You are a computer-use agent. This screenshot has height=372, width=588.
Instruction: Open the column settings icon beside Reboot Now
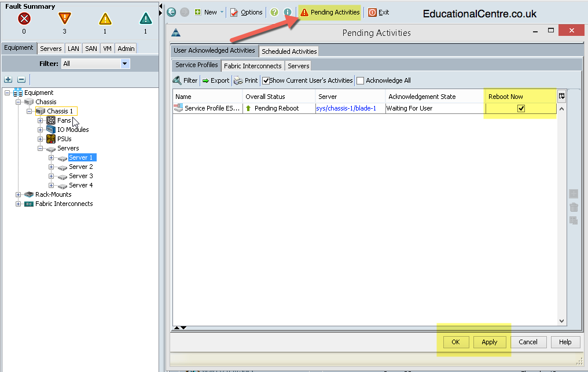(562, 96)
